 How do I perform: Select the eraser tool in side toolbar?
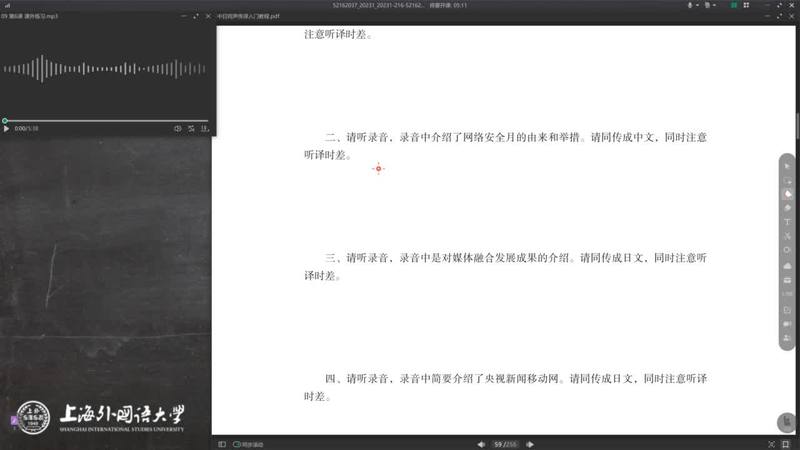[787, 207]
